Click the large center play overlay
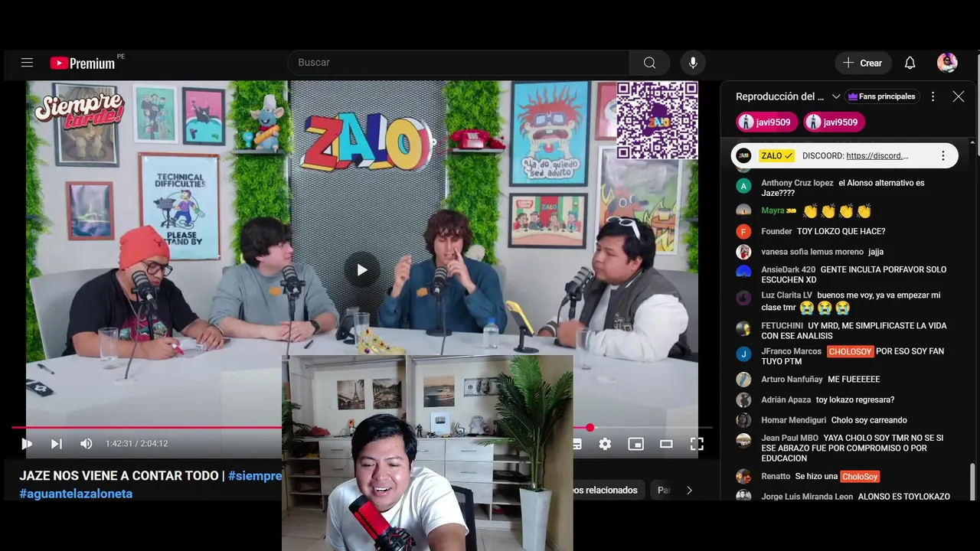The height and width of the screenshot is (551, 980). [x=362, y=269]
